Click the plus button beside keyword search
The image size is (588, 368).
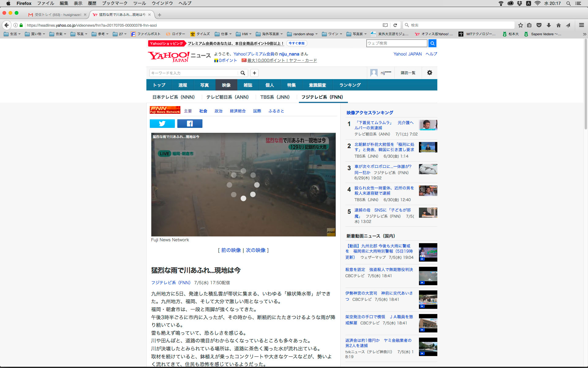click(254, 73)
